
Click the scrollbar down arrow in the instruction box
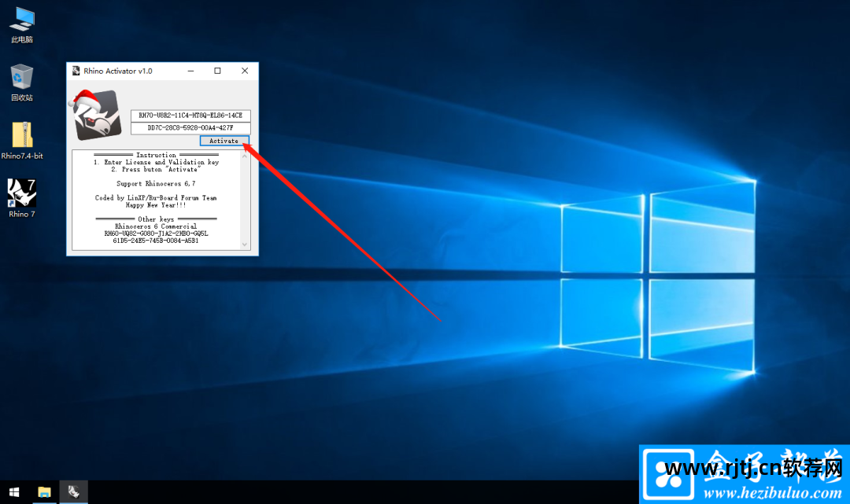point(245,245)
